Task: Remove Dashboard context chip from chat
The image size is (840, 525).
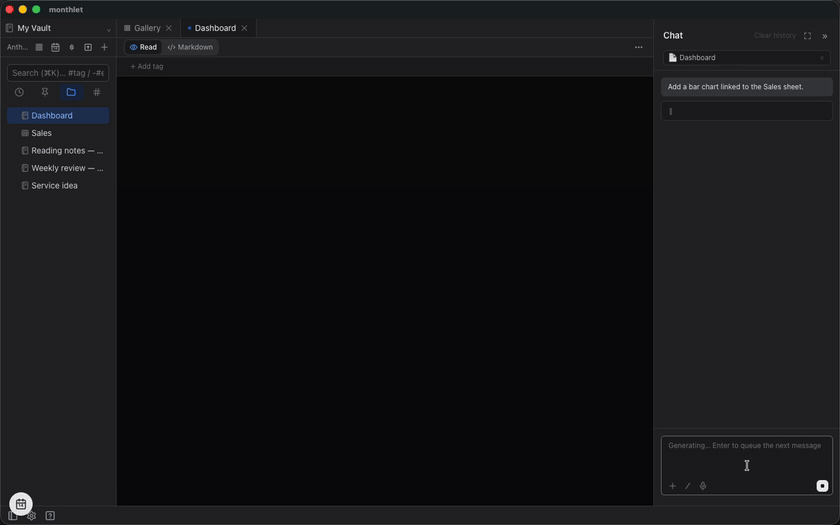Action: [x=822, y=58]
